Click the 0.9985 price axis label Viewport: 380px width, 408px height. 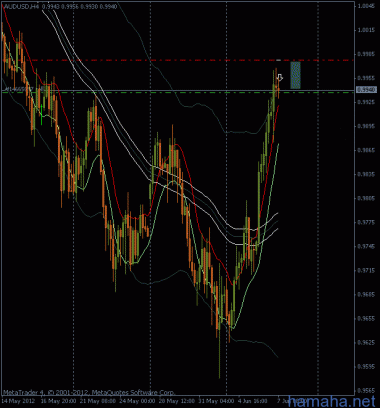tap(366, 54)
